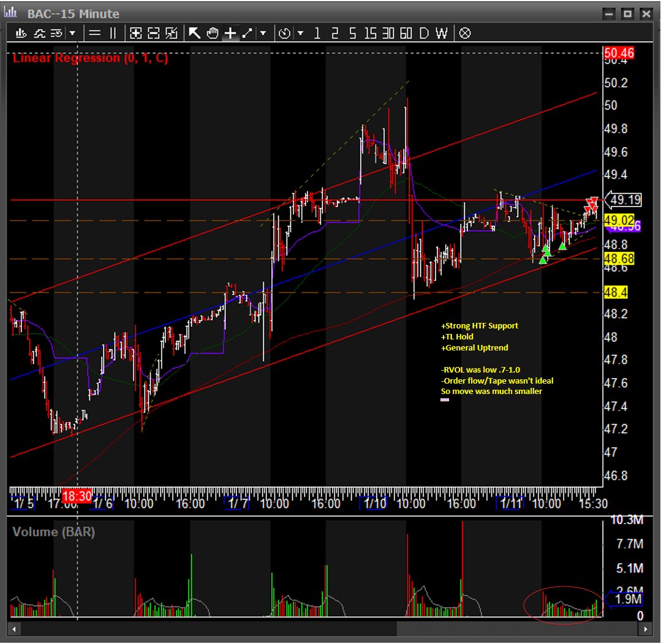
Task: Click the price list settings icon
Action: point(56,33)
